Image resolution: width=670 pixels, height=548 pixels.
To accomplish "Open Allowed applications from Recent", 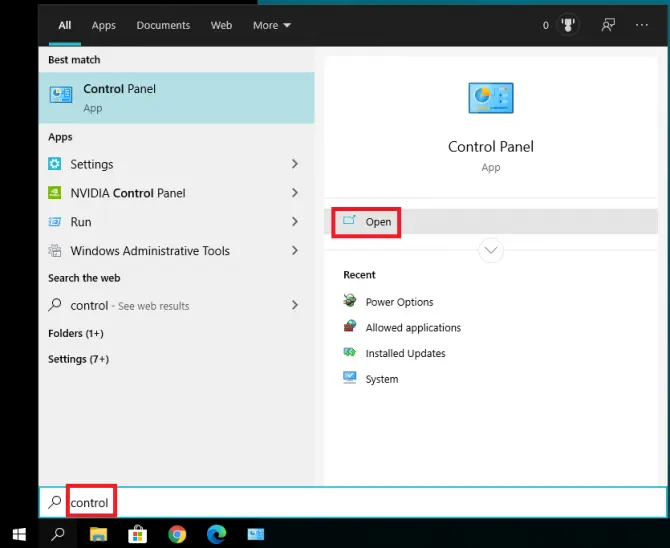I will click(413, 327).
